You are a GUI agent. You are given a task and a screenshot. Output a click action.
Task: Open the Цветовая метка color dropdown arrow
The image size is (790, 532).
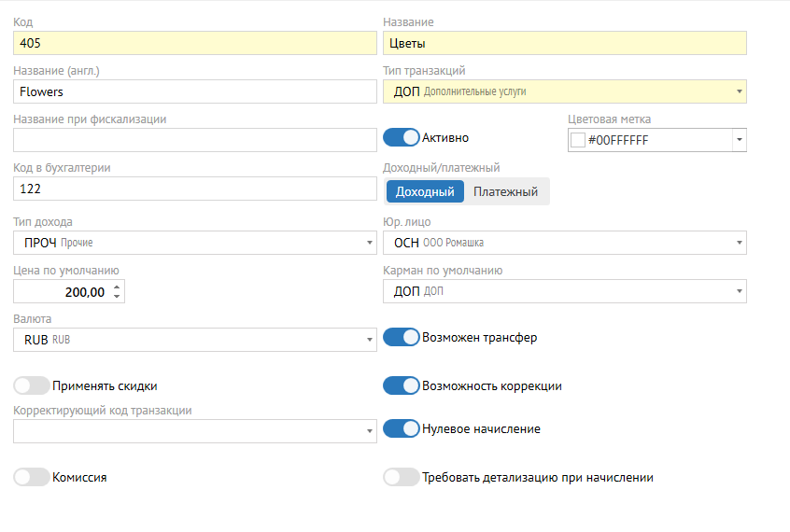(x=739, y=140)
